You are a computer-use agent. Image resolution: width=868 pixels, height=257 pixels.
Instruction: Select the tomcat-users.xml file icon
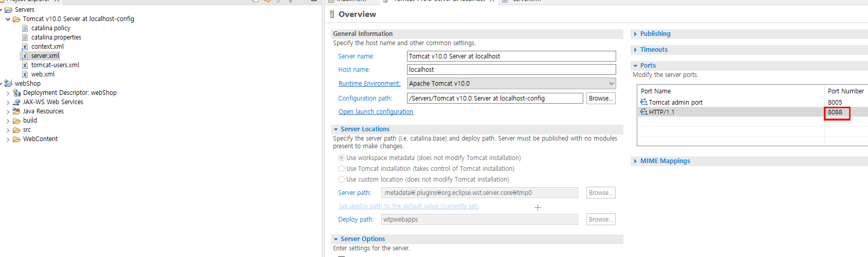(25, 65)
